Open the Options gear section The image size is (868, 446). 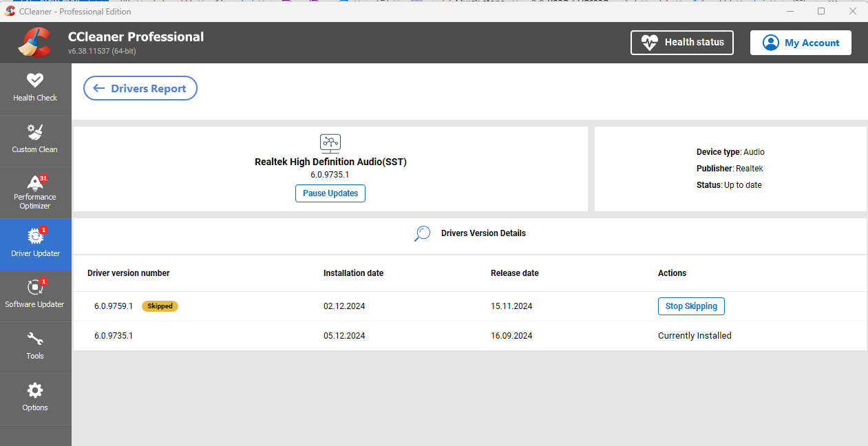click(35, 399)
